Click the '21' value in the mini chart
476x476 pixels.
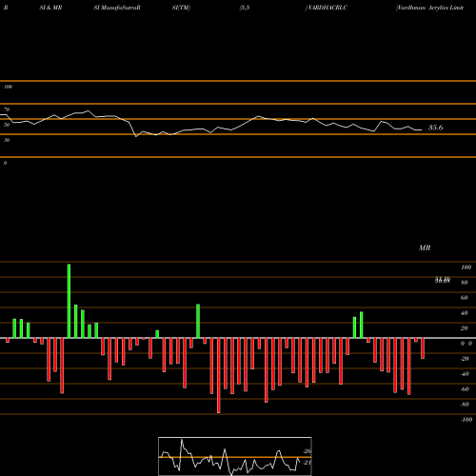click(307, 463)
